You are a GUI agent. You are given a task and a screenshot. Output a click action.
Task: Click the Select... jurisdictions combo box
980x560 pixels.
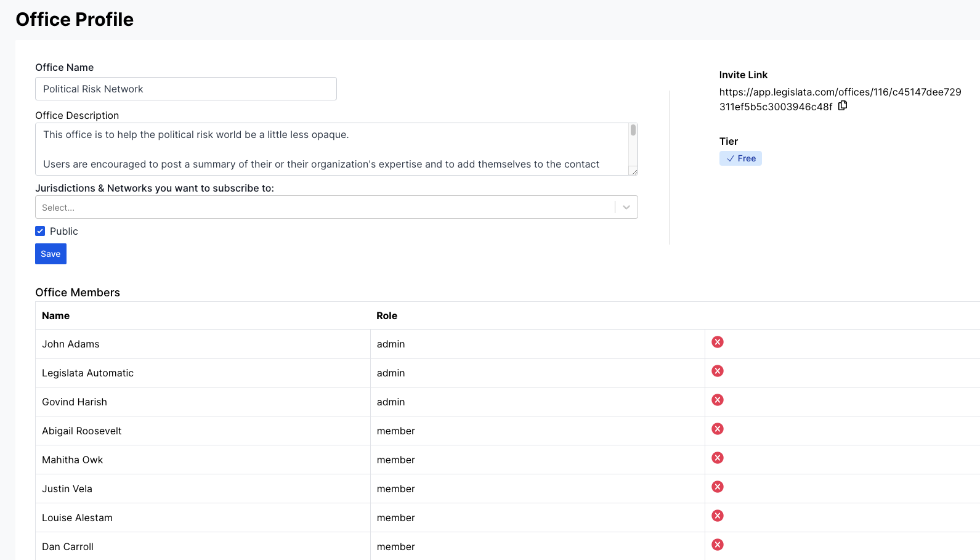click(x=336, y=207)
